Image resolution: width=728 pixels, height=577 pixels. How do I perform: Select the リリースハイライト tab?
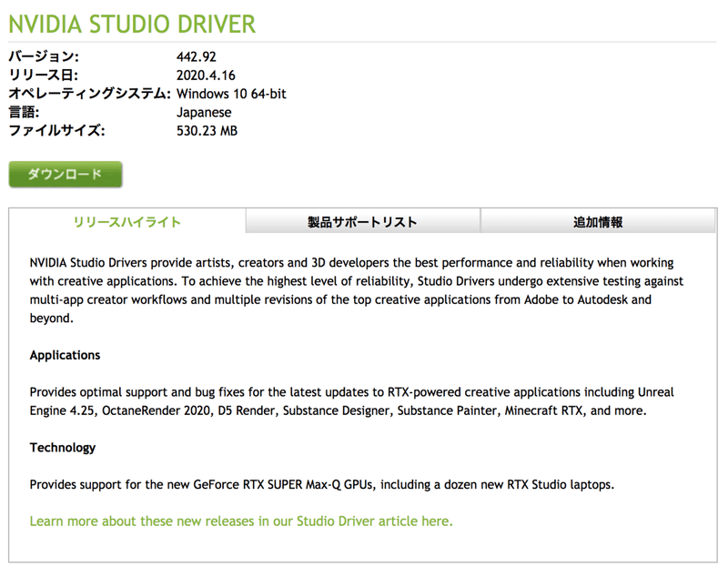point(127,222)
